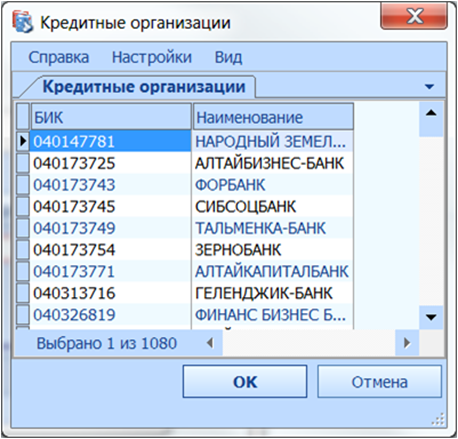
Task: Click the Отмена button
Action: click(379, 382)
